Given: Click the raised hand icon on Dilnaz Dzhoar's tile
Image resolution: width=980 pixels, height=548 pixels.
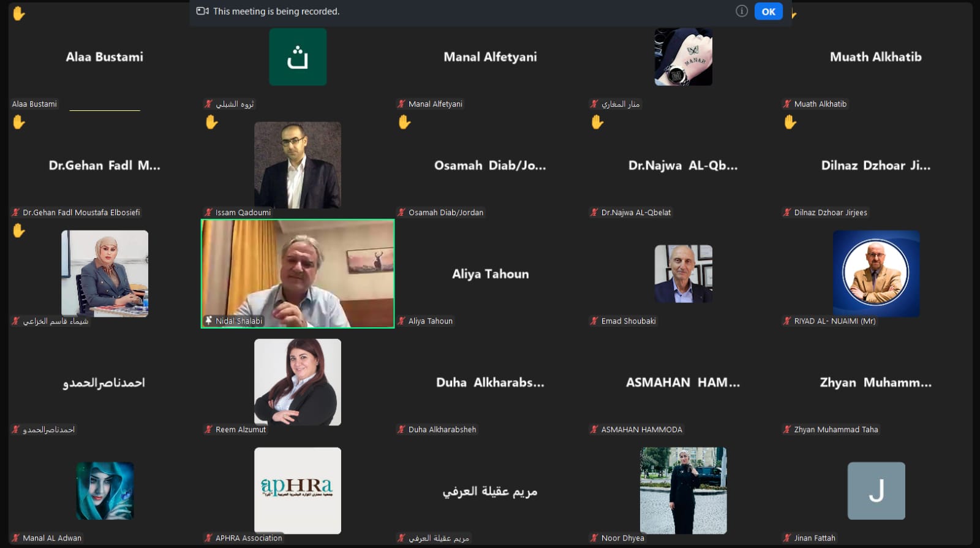Looking at the screenshot, I should pyautogui.click(x=790, y=122).
